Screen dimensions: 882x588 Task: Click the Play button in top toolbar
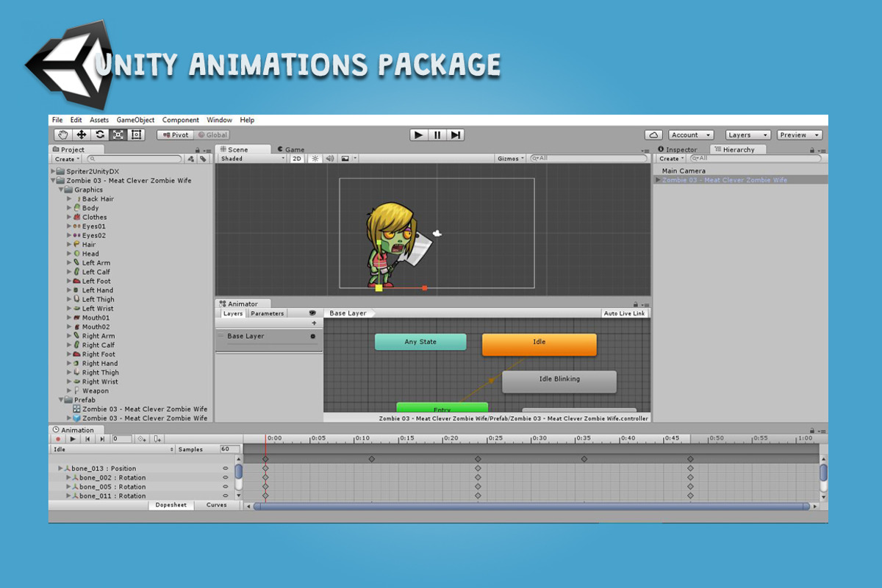[x=418, y=135]
